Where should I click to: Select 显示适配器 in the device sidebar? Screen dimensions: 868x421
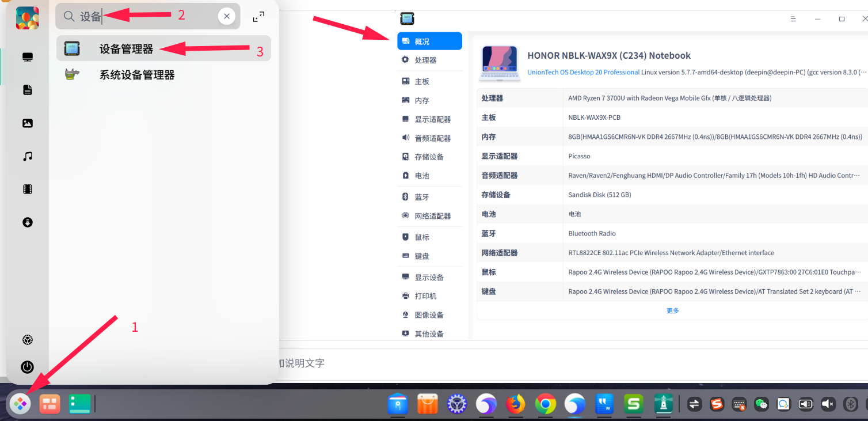point(429,119)
